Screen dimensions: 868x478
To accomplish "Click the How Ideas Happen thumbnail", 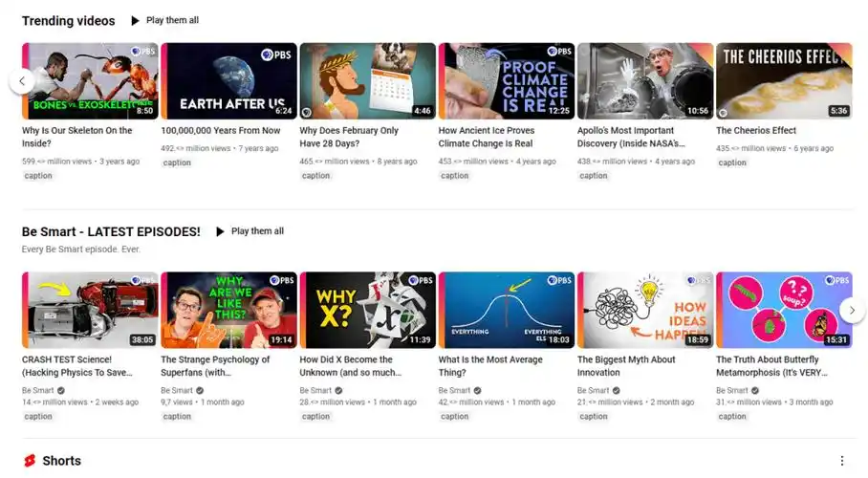I will click(x=645, y=310).
